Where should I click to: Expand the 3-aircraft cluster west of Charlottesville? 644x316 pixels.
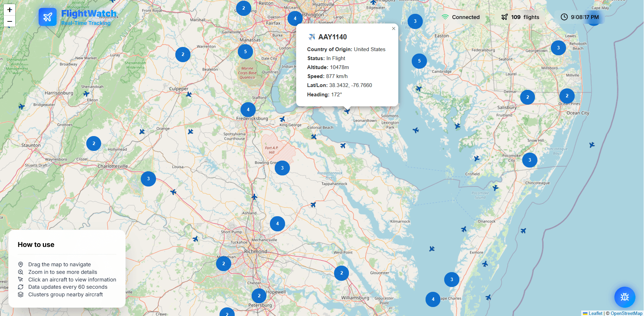(x=148, y=179)
